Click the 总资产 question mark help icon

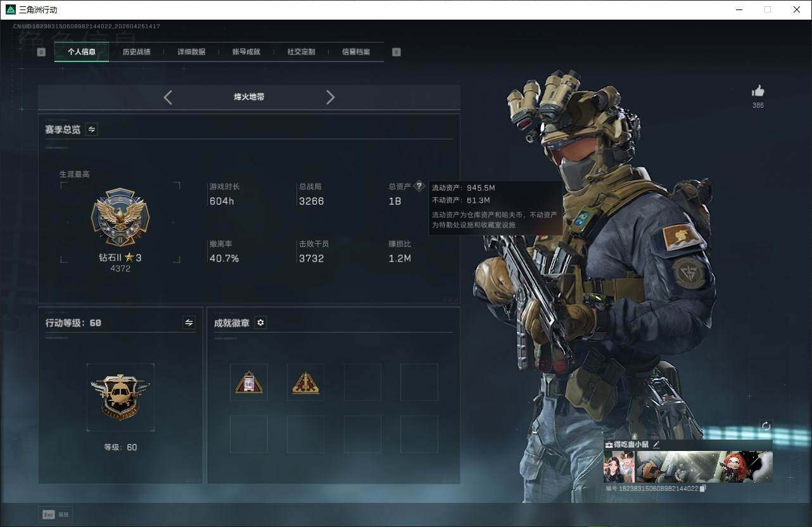pyautogui.click(x=419, y=187)
